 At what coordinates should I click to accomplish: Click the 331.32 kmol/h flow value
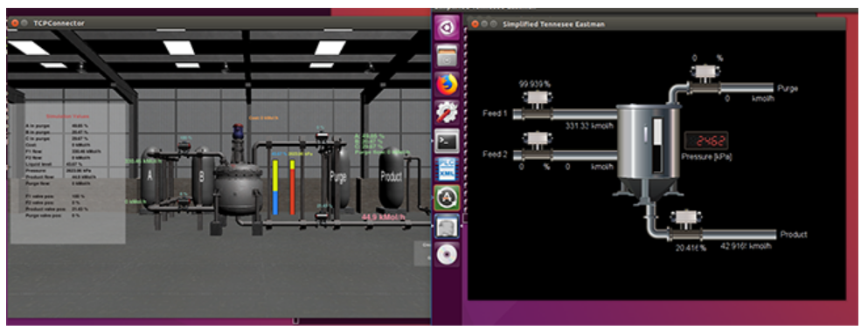coord(590,126)
